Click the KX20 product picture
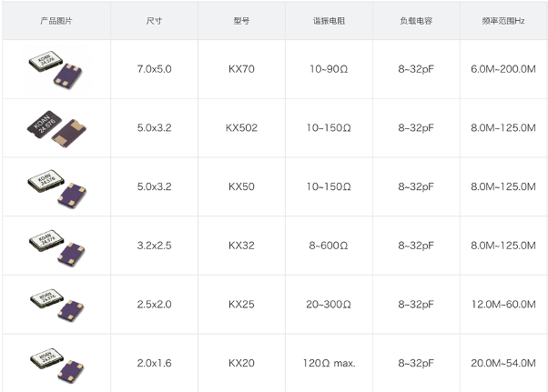The image size is (548, 392). coord(56,363)
